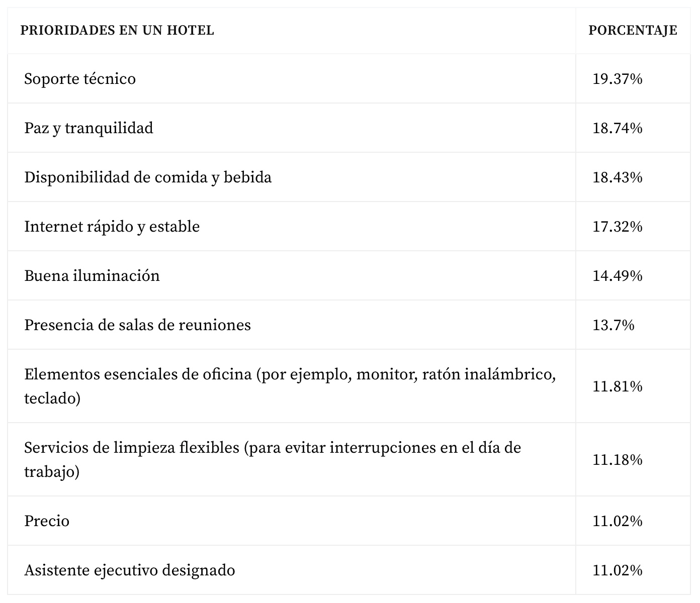Screen dimensions: 700x603
Task: Click the 17.32% value
Action: [x=618, y=227]
